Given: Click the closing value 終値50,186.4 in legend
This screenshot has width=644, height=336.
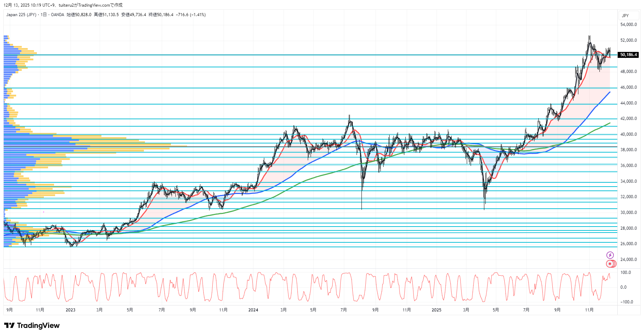Looking at the screenshot, I should [161, 15].
